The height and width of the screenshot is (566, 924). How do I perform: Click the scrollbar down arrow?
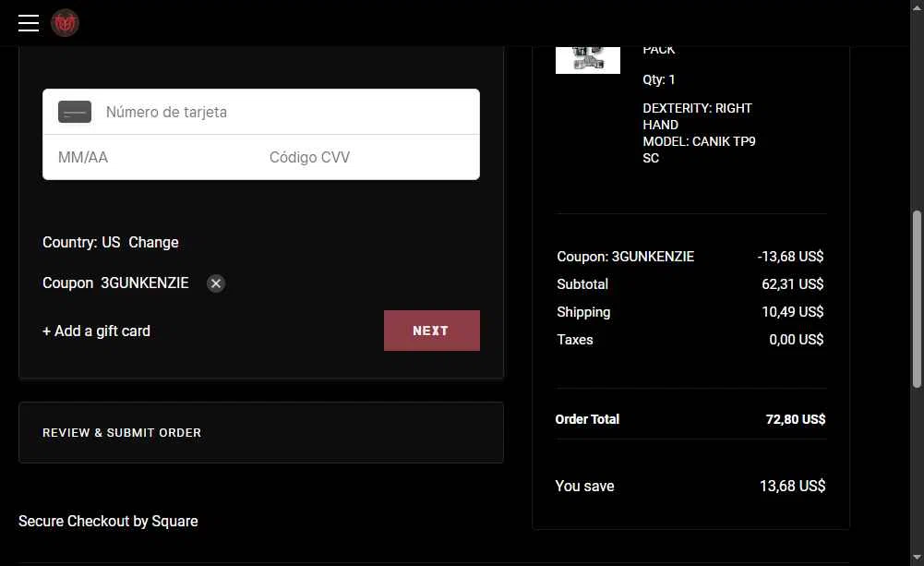pos(917,557)
